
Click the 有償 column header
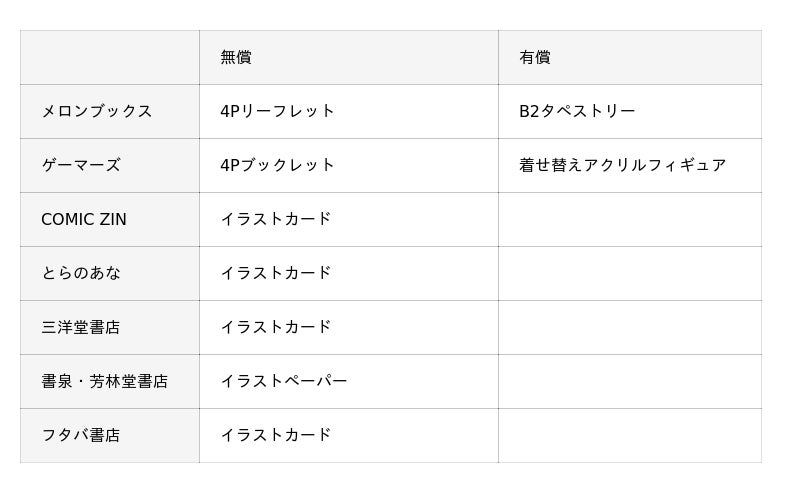[x=535, y=58]
